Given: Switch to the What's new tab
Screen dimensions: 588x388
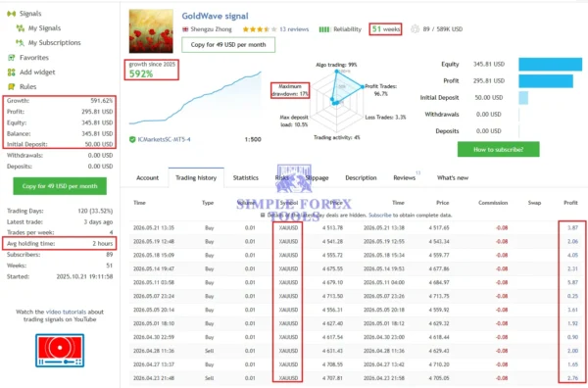Looking at the screenshot, I should (453, 178).
